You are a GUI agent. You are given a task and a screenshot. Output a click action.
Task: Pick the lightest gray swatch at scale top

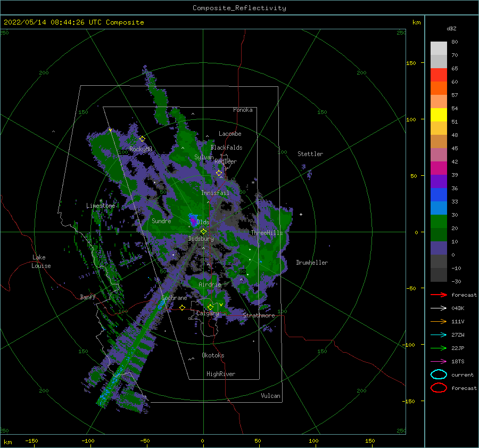pos(439,48)
